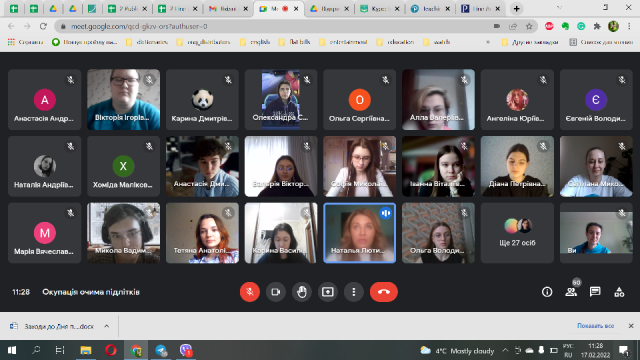Toggle the camera on or off

pos(276,292)
